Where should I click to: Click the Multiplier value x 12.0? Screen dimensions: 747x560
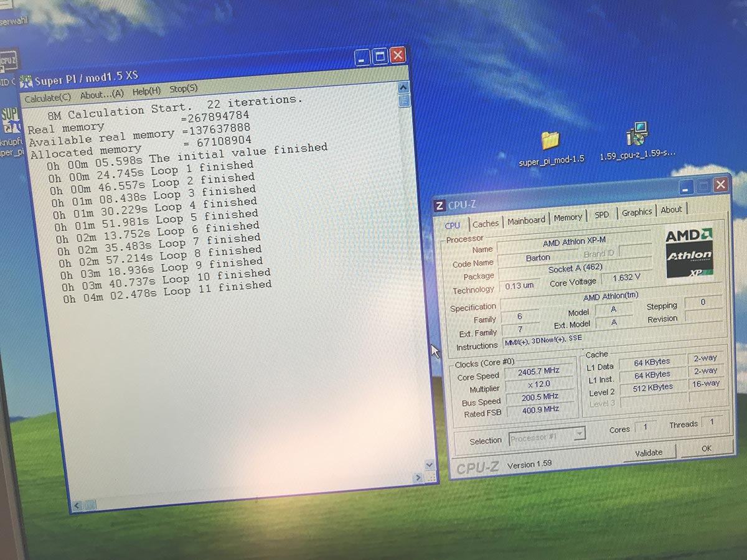coord(539,385)
